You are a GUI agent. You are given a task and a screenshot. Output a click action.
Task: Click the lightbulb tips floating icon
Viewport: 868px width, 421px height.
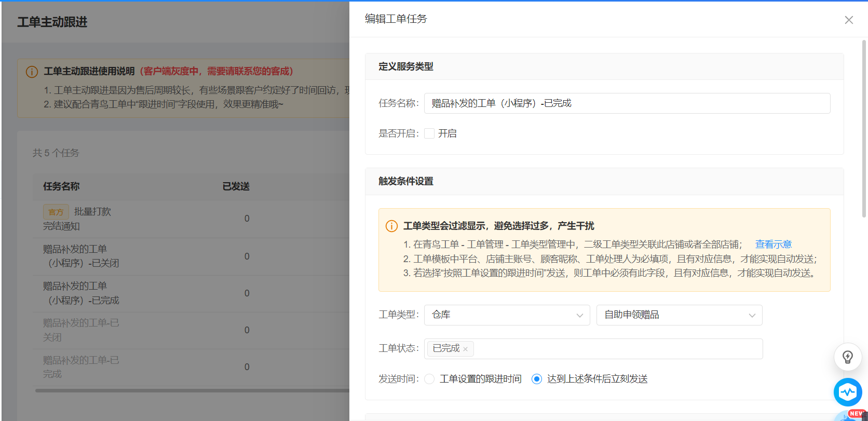tap(848, 357)
